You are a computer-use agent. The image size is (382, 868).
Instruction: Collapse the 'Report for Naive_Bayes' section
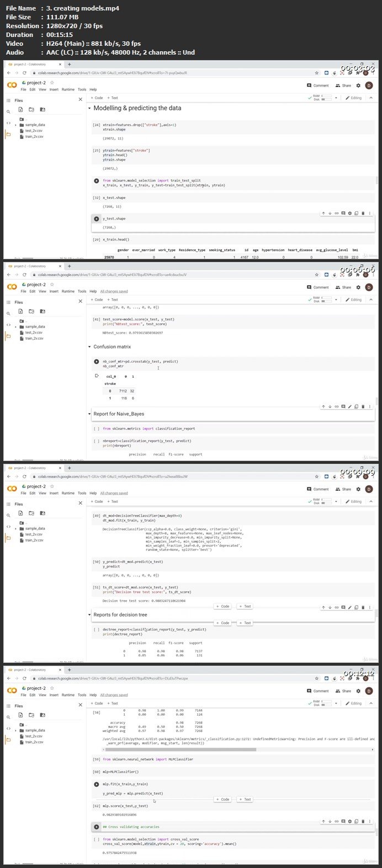click(90, 414)
